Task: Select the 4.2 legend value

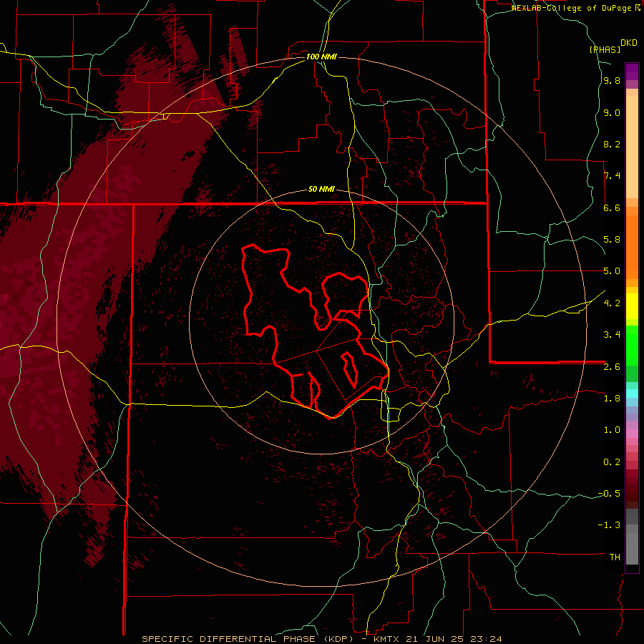Action: click(612, 303)
